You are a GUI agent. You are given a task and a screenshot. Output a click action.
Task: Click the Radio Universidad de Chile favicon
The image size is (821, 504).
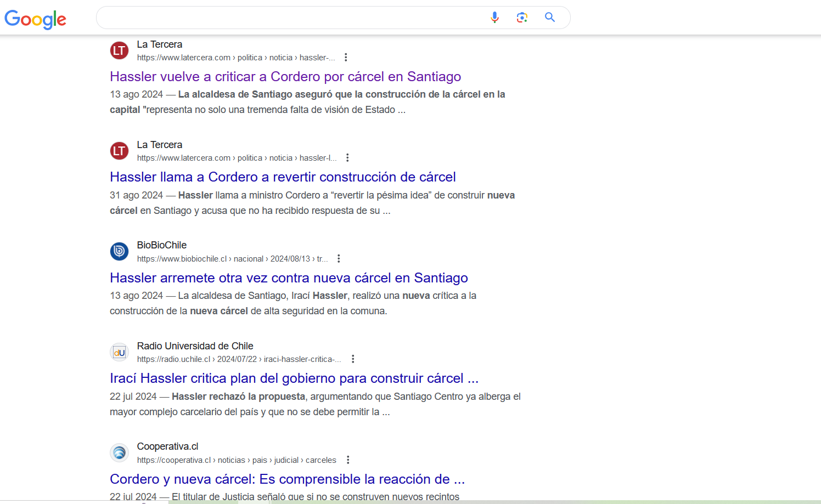(119, 352)
